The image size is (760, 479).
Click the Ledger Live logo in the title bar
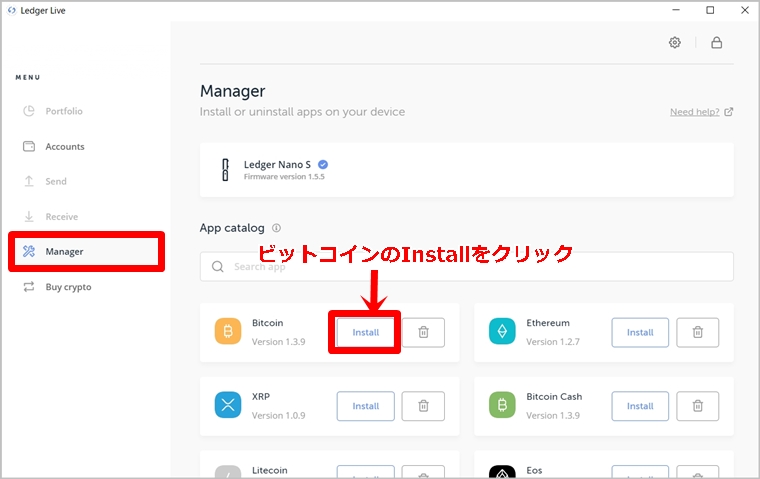point(12,10)
